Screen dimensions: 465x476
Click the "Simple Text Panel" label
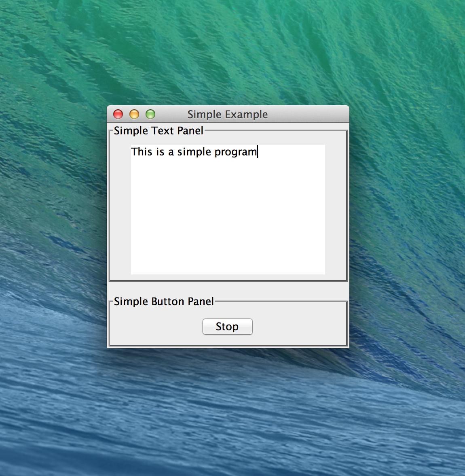[159, 131]
